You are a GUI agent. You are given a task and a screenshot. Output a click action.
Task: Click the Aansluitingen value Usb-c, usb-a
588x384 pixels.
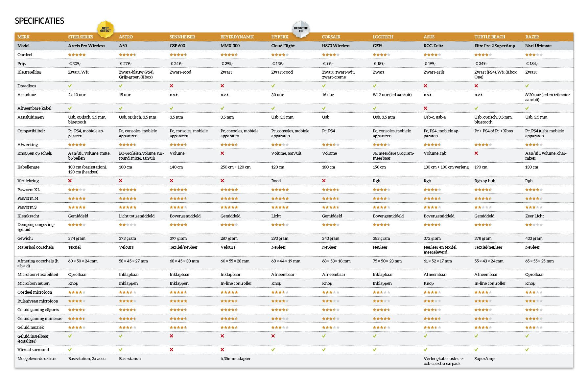pyautogui.click(x=435, y=117)
